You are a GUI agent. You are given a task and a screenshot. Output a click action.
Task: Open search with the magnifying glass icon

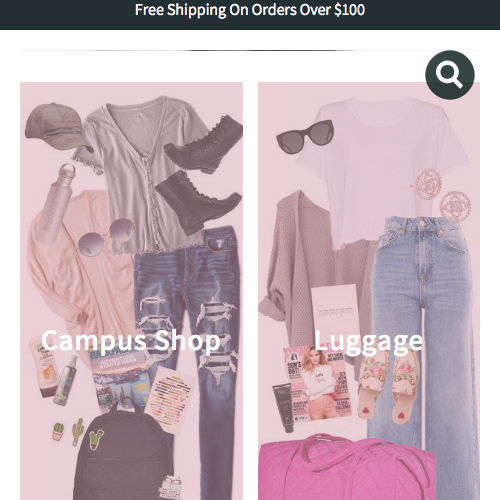coord(450,75)
